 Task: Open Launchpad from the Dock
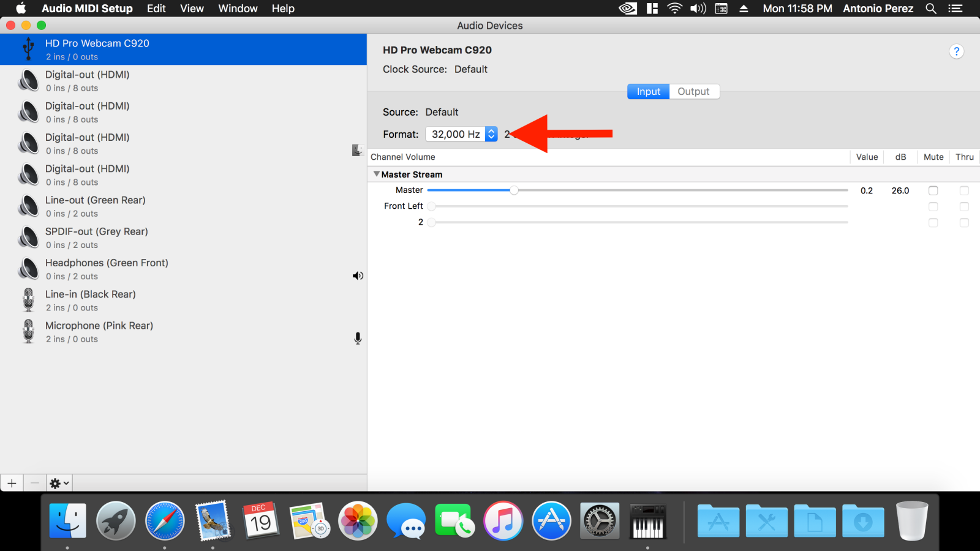pos(116,520)
